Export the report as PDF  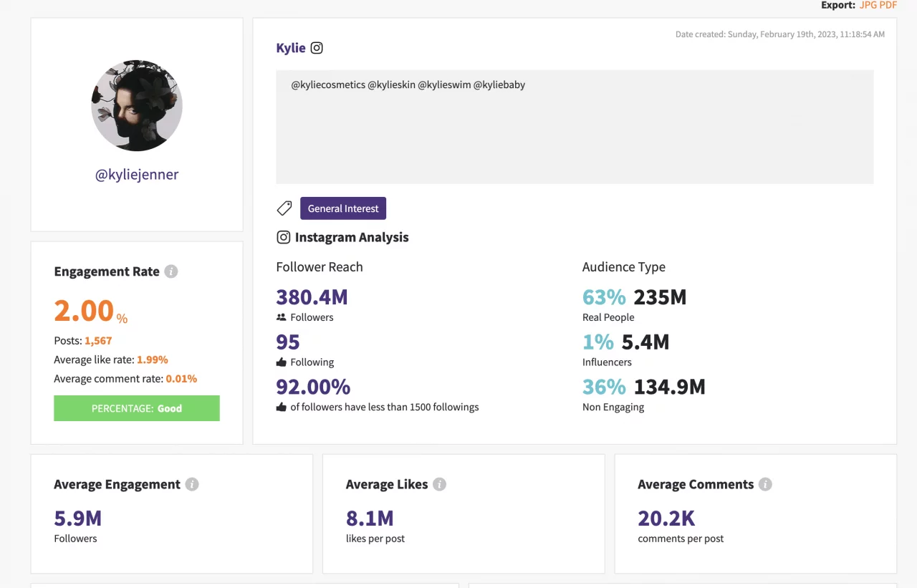pyautogui.click(x=888, y=5)
